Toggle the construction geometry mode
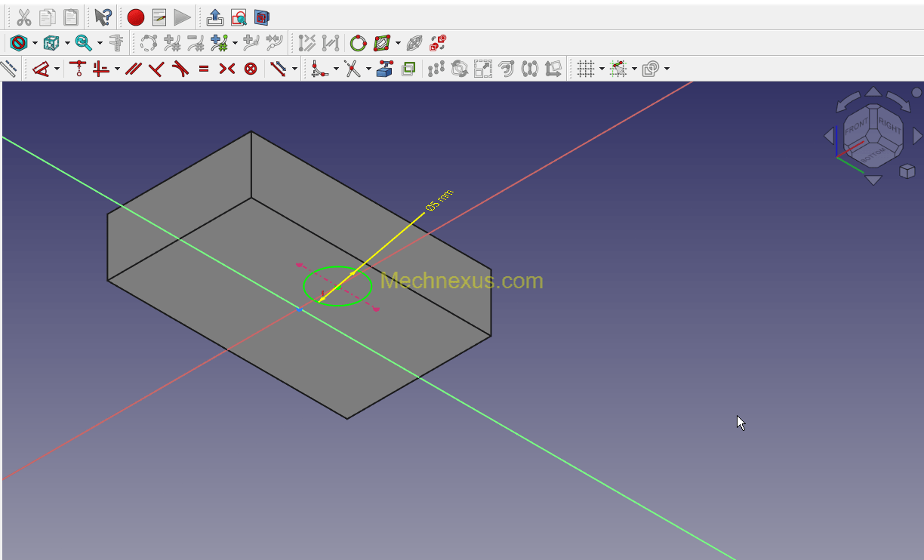Viewport: 924px width, 560px height. 8,69
